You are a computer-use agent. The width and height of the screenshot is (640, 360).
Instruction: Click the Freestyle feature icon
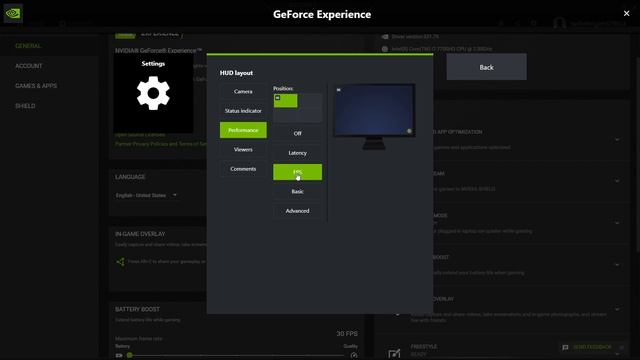pyautogui.click(x=394, y=353)
